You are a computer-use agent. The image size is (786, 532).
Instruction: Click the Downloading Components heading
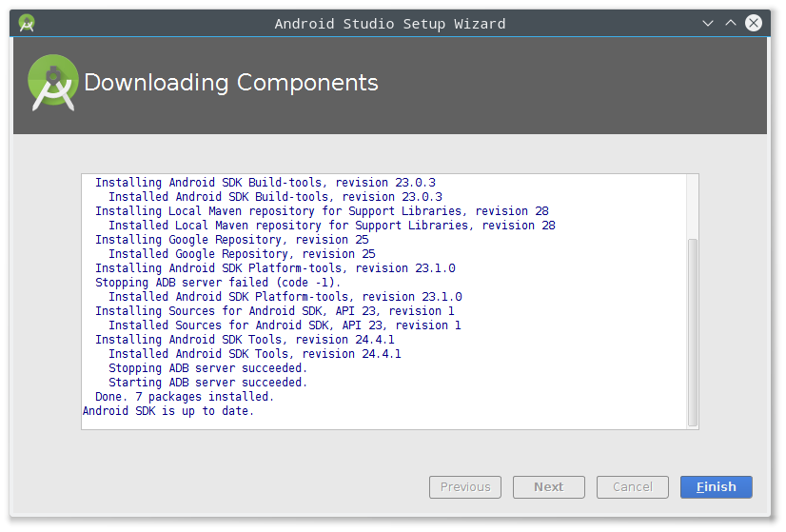click(230, 82)
